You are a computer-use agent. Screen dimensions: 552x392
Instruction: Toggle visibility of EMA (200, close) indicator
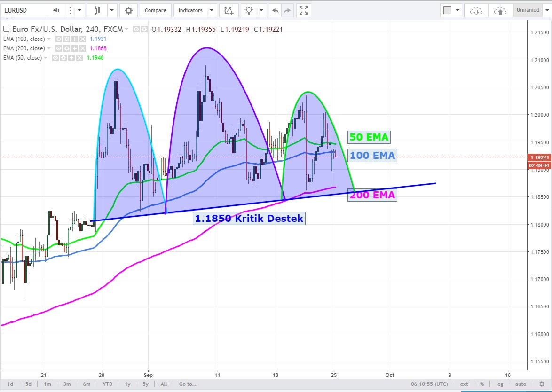click(59, 48)
